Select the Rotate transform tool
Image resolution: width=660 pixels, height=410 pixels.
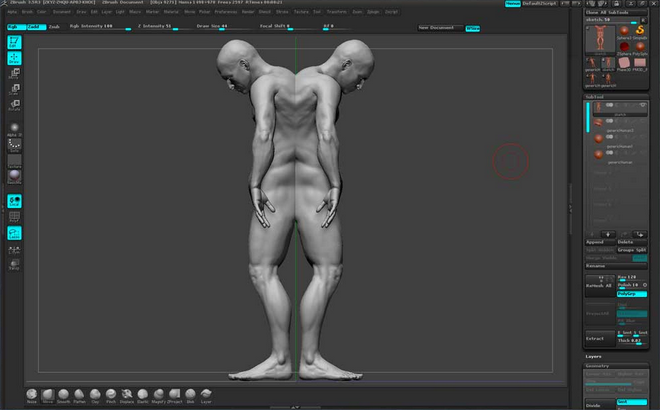click(15, 103)
